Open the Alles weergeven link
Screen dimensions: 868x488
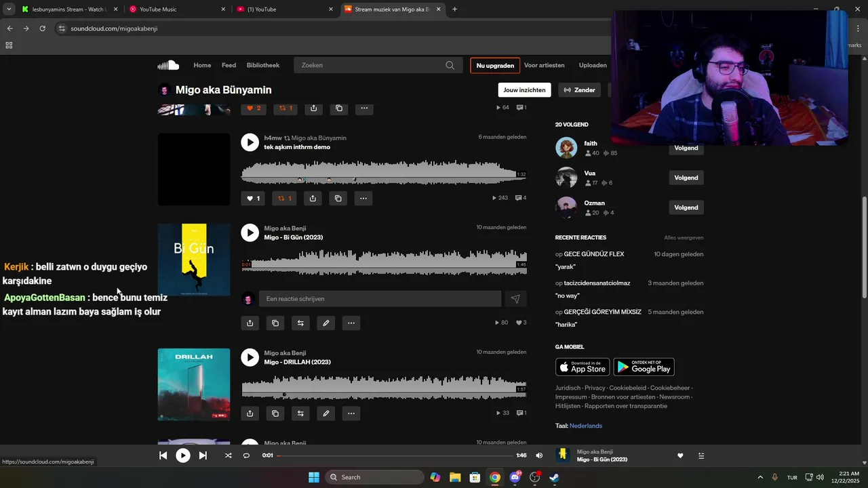tap(684, 238)
